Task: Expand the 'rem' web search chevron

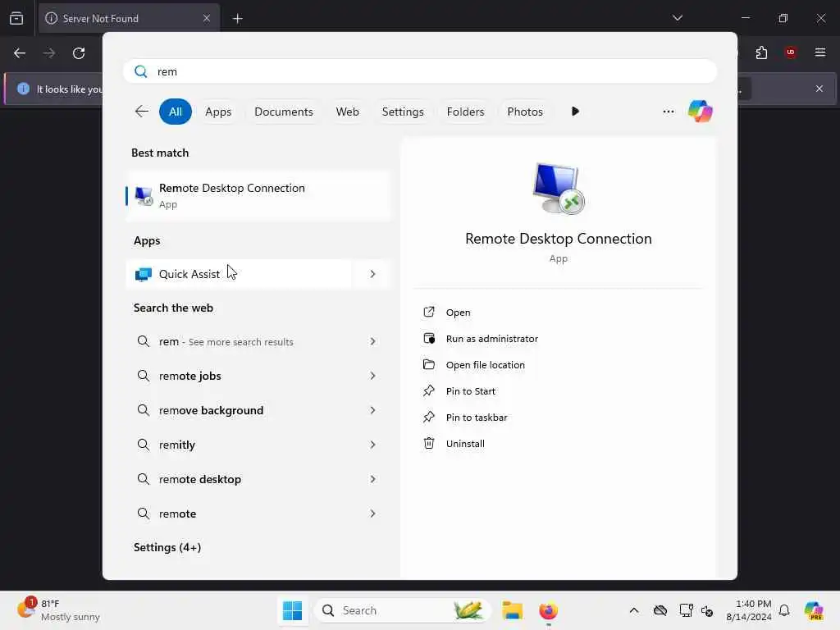Action: pos(372,341)
